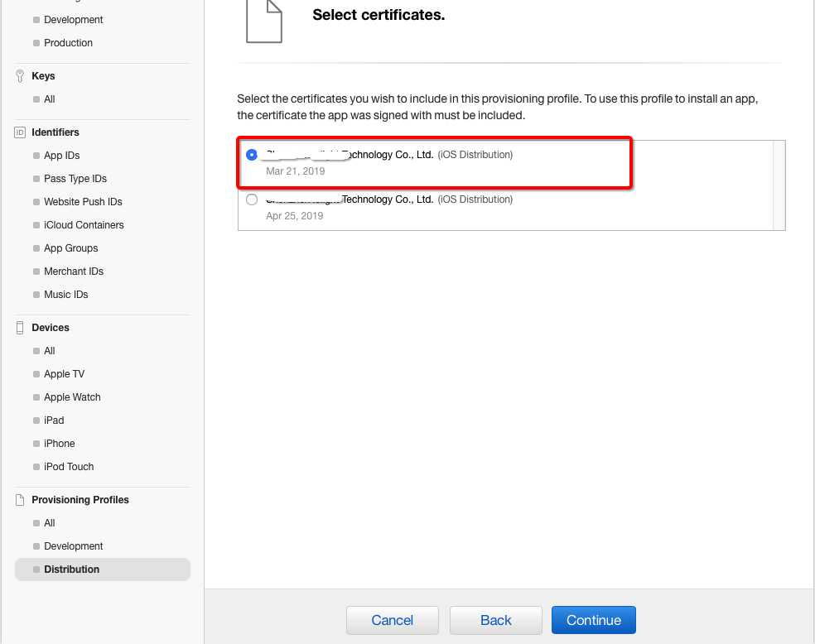The height and width of the screenshot is (644, 815).
Task: Select Distribution provisioning profiles
Action: pos(71,570)
